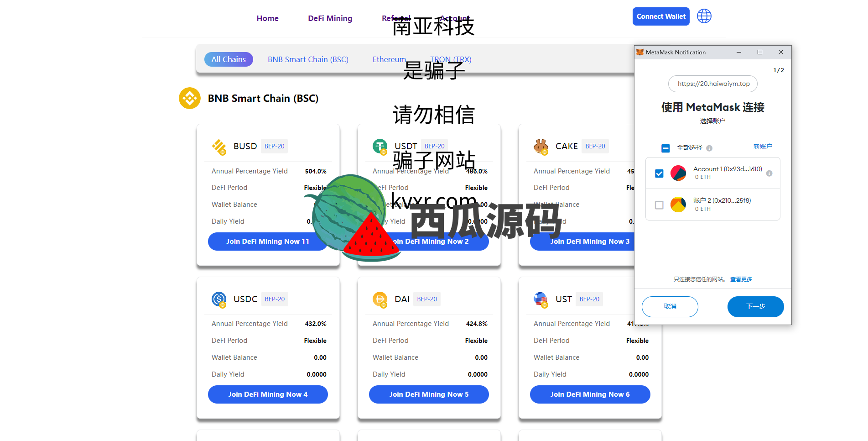Click Join DeFi Mining Now 2 button
This screenshot has height=441, width=868.
pos(429,241)
